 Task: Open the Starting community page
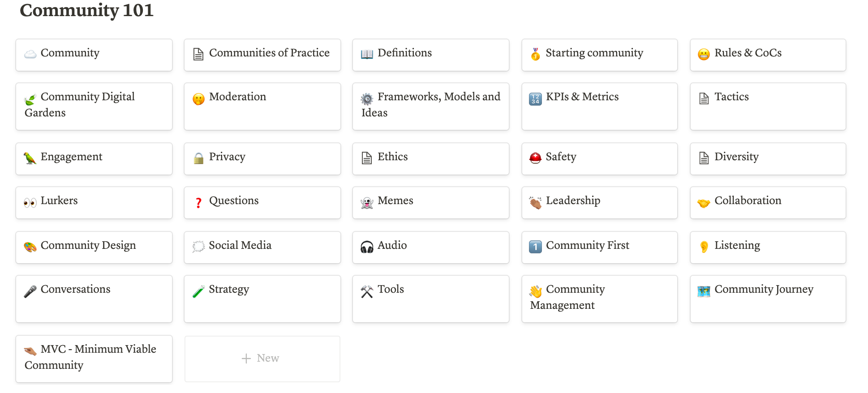tap(599, 55)
